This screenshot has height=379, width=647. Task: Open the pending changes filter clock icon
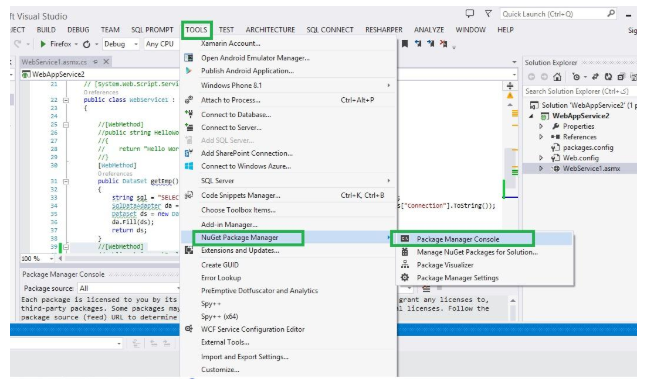point(576,77)
